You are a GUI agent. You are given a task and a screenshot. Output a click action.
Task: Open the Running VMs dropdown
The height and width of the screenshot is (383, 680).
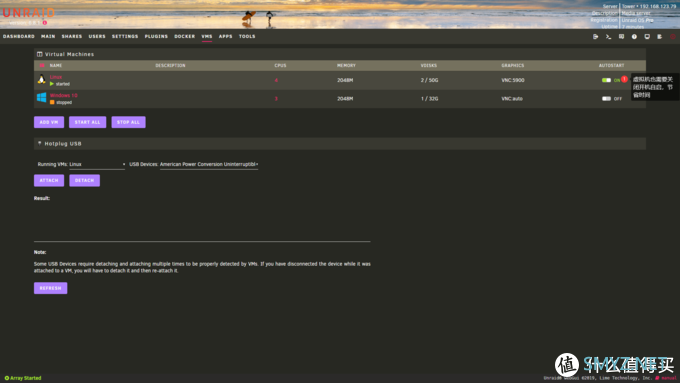point(97,164)
